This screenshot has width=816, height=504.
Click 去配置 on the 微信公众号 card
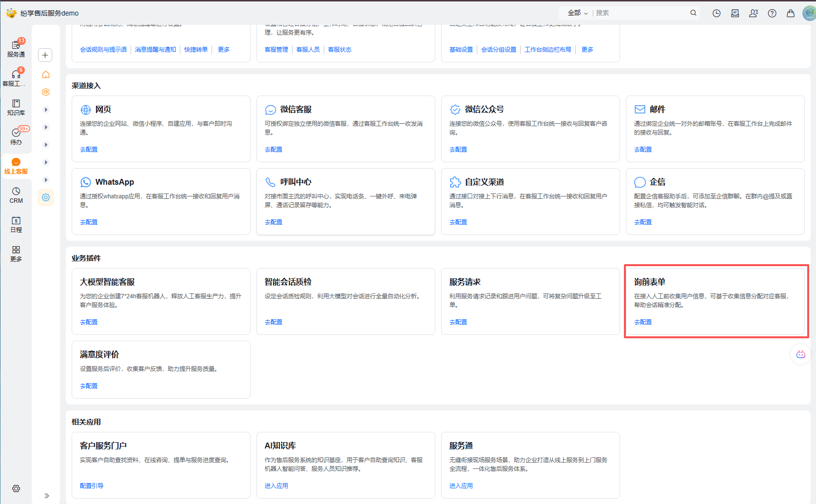458,150
